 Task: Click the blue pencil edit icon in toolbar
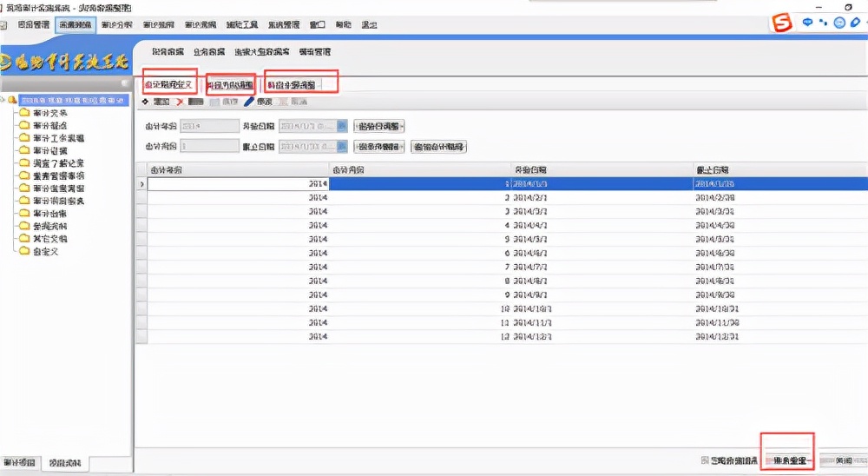[249, 102]
